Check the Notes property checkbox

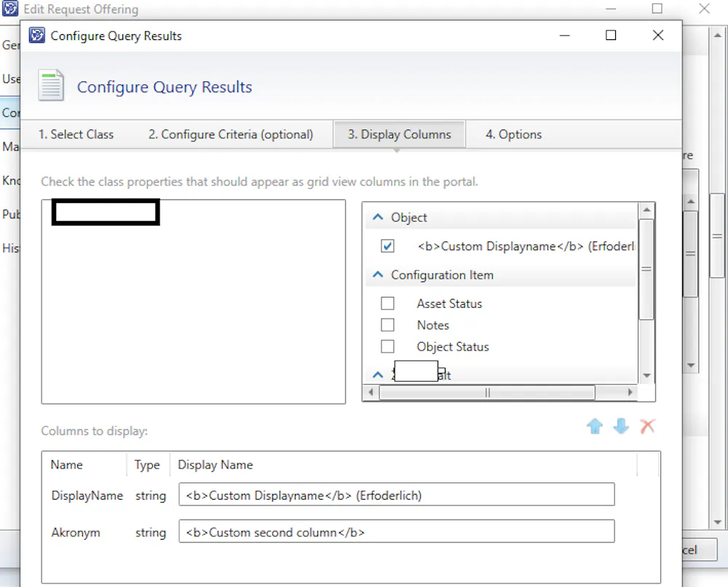coord(387,325)
